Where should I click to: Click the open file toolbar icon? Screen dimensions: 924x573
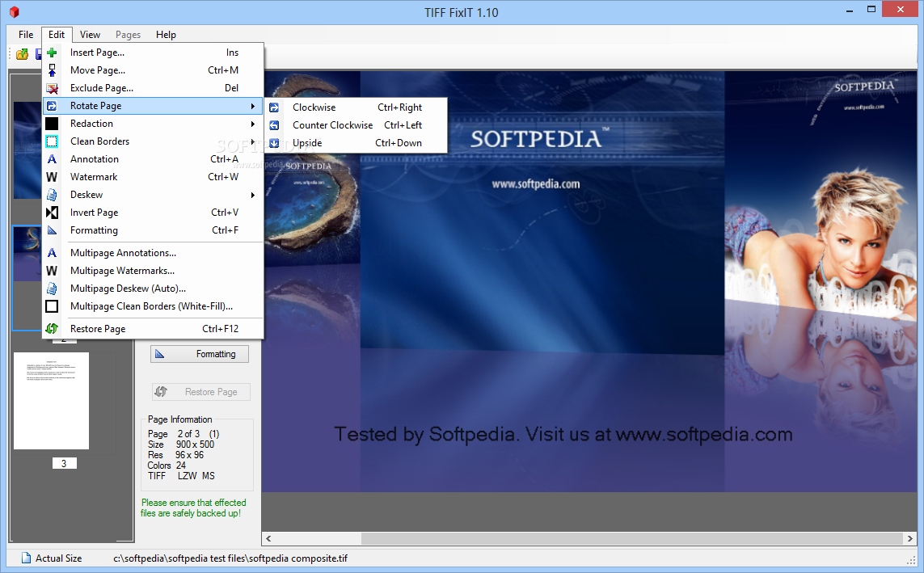coord(23,54)
